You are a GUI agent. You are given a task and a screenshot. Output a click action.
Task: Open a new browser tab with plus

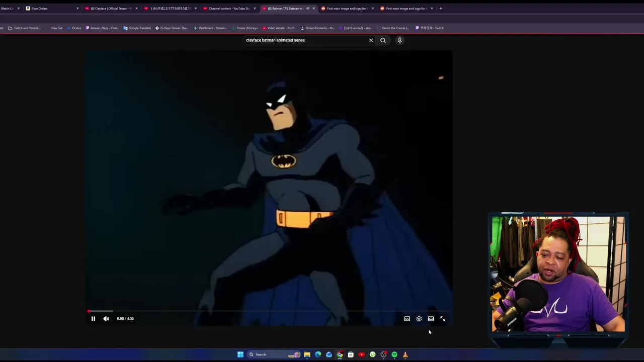[441, 9]
